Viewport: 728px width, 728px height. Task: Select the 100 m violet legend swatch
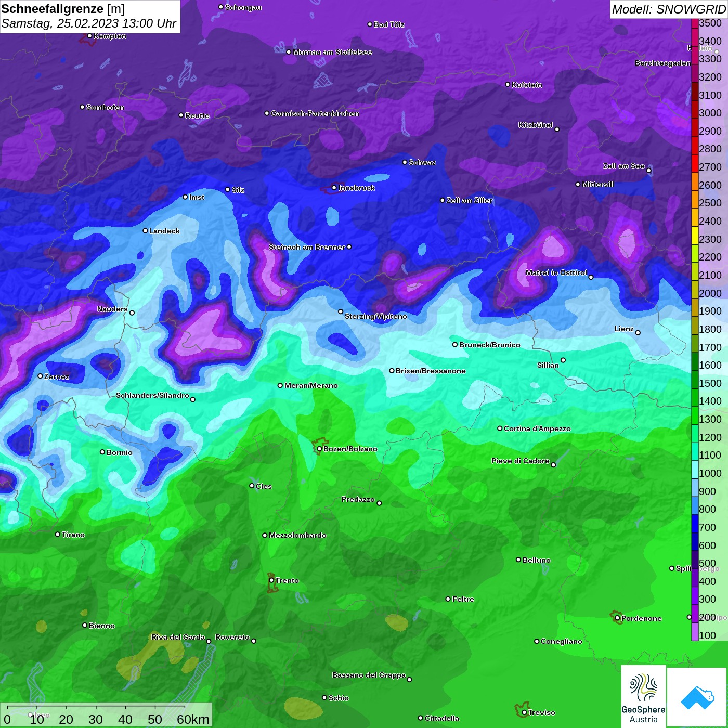[x=695, y=632]
